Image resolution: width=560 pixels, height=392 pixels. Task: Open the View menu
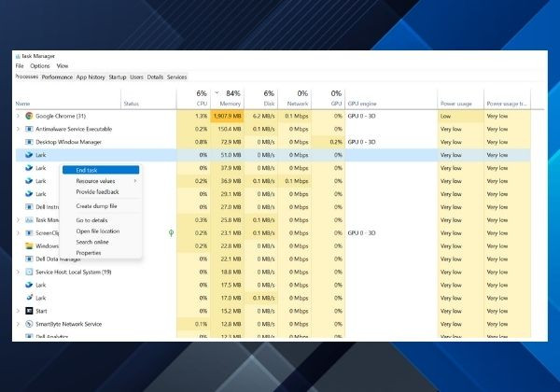pyautogui.click(x=63, y=65)
